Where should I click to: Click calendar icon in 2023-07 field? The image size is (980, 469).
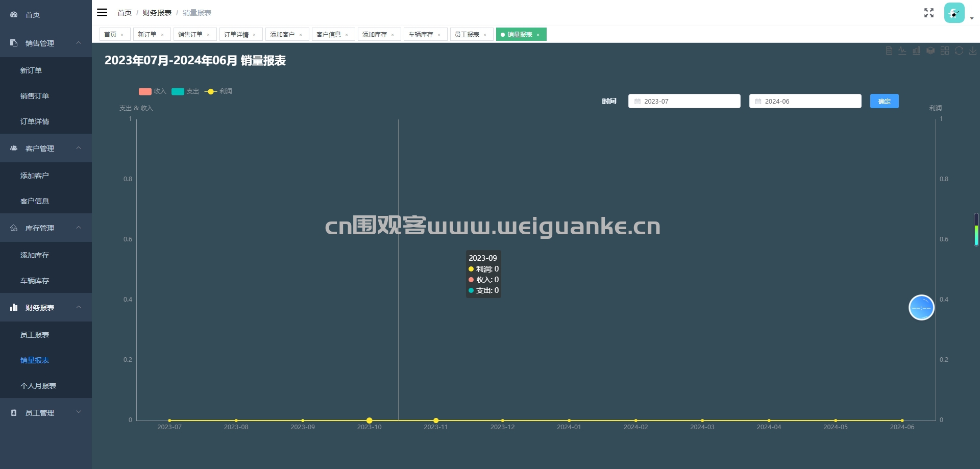pos(637,102)
